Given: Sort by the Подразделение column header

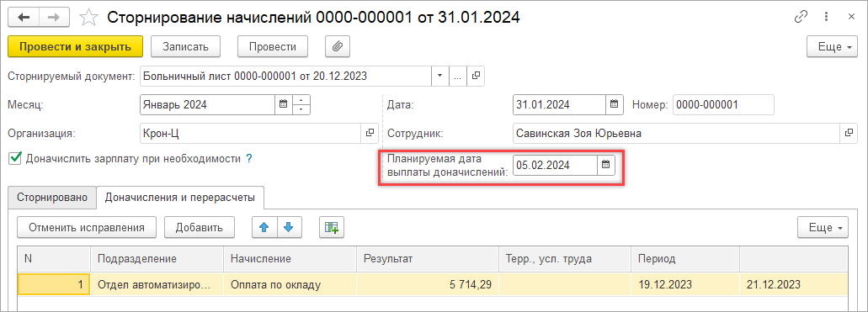Looking at the screenshot, I should [x=157, y=258].
